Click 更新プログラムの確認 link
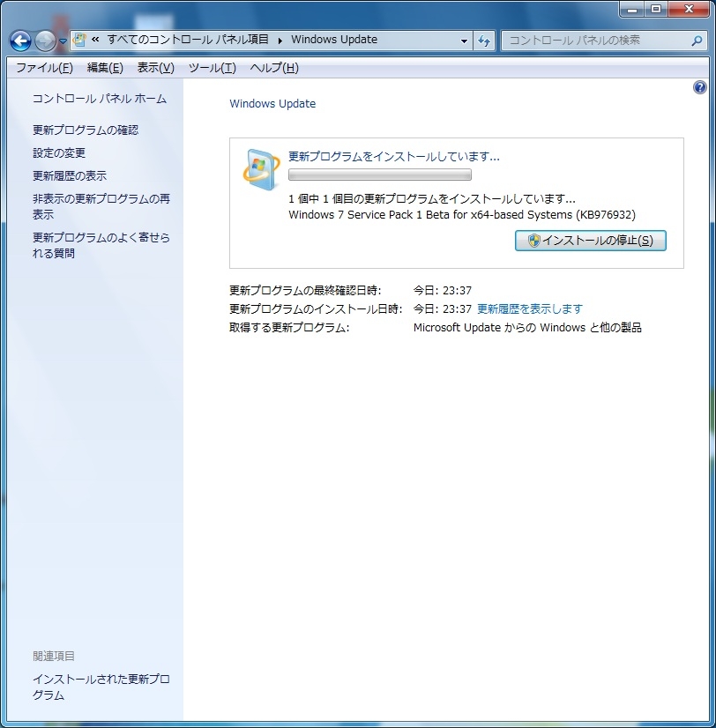This screenshot has height=728, width=716. tap(86, 130)
